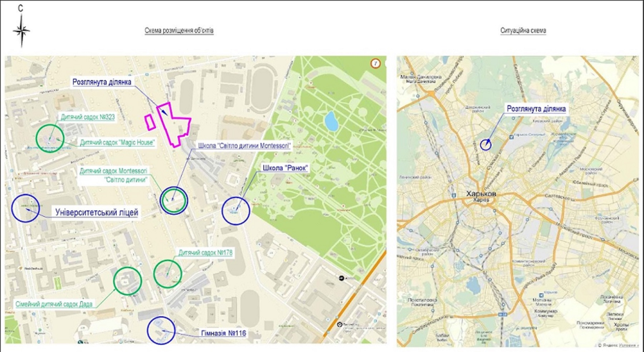This screenshot has width=644, height=352.
Task: Click the black graduation cap map marker
Action: coord(341,278)
